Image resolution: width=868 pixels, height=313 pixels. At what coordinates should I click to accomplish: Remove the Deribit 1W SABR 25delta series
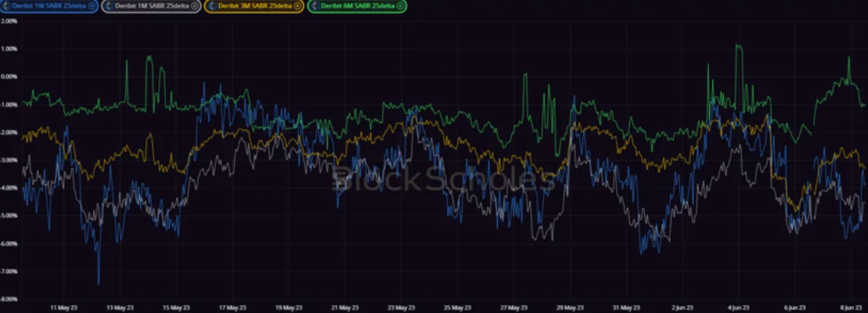pos(92,6)
